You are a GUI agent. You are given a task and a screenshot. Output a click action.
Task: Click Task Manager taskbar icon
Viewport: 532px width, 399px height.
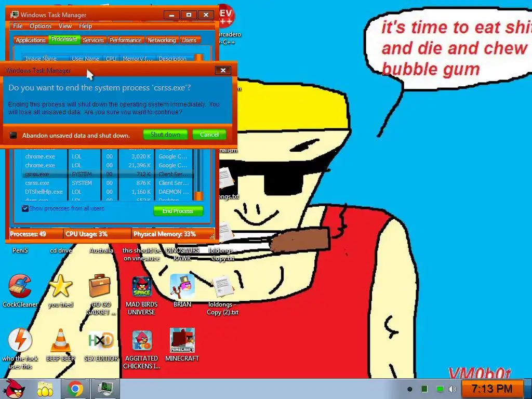coord(105,389)
